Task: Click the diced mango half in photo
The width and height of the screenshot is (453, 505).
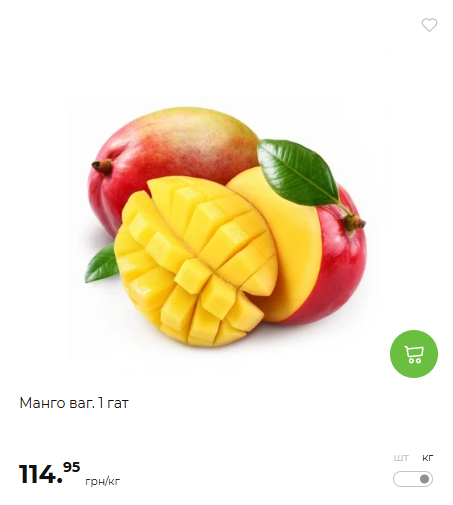Action: click(196, 262)
